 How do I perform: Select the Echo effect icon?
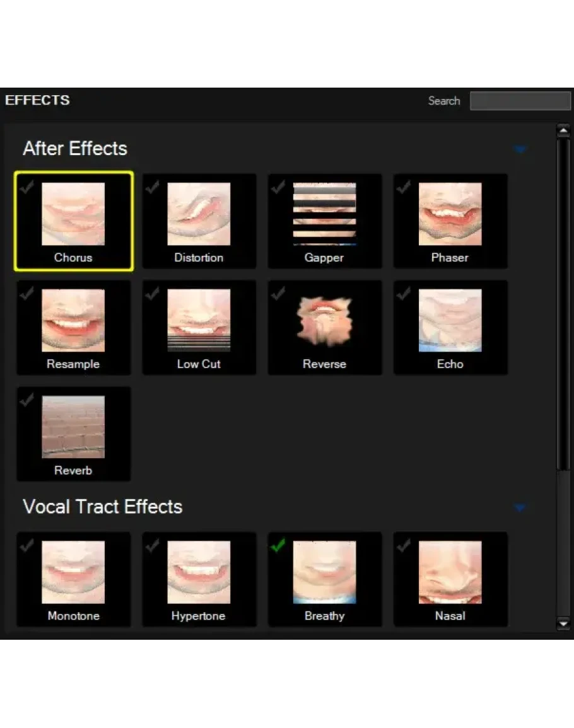tap(450, 321)
